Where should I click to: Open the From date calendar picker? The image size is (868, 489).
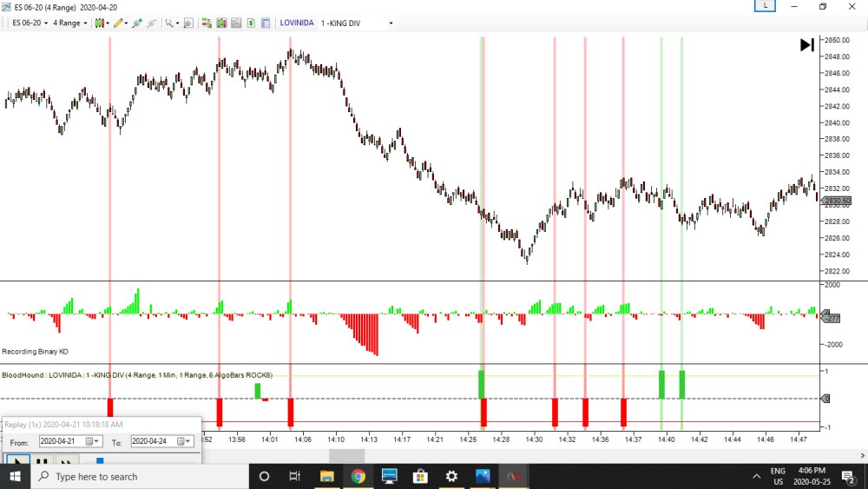point(91,441)
